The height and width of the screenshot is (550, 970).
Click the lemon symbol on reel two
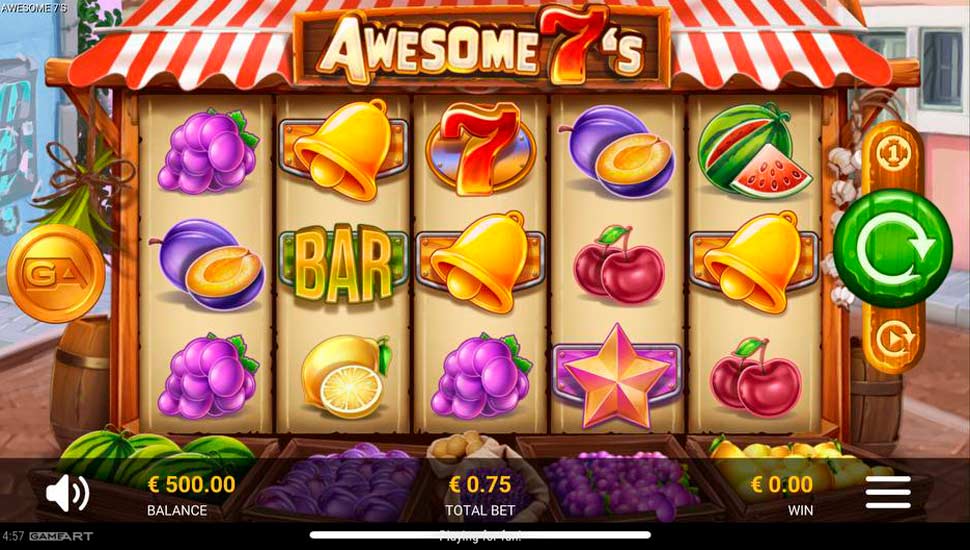pos(346,376)
